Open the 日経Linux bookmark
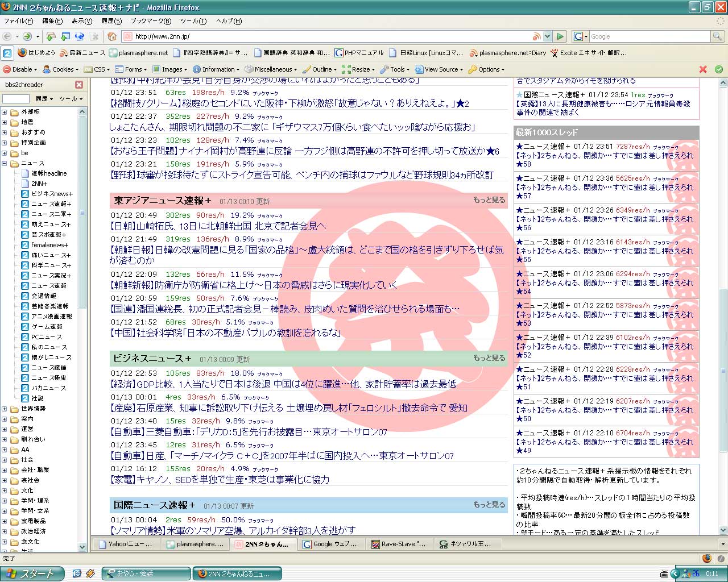728x582 pixels. click(x=427, y=53)
